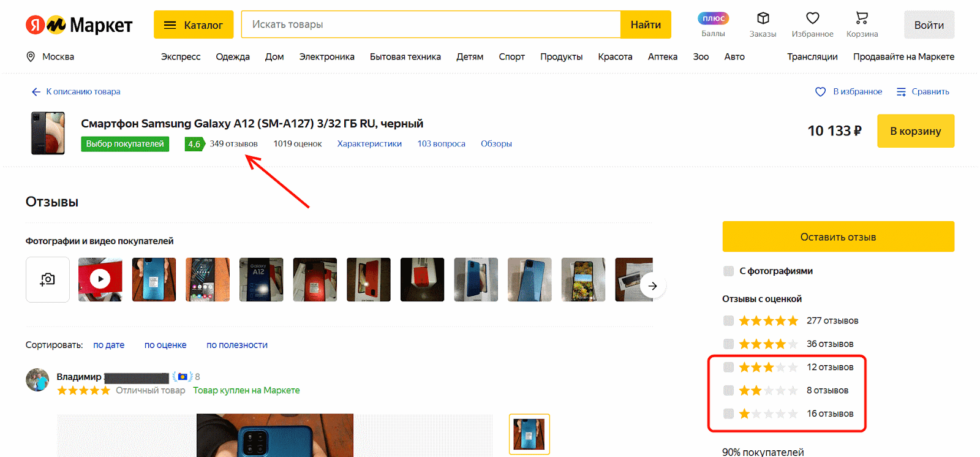Sort reviews по дате

108,345
